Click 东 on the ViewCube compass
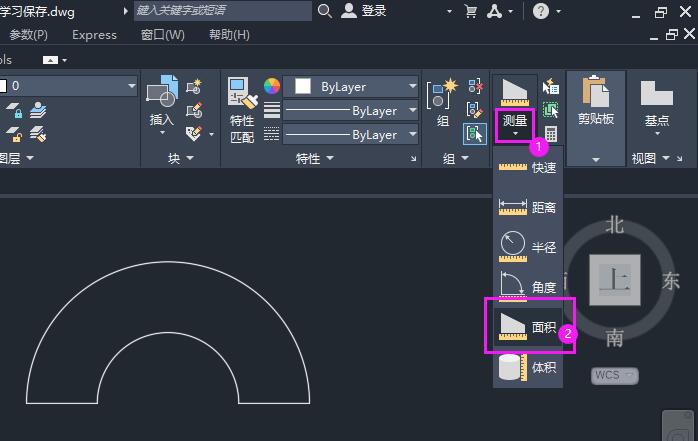 [671, 281]
